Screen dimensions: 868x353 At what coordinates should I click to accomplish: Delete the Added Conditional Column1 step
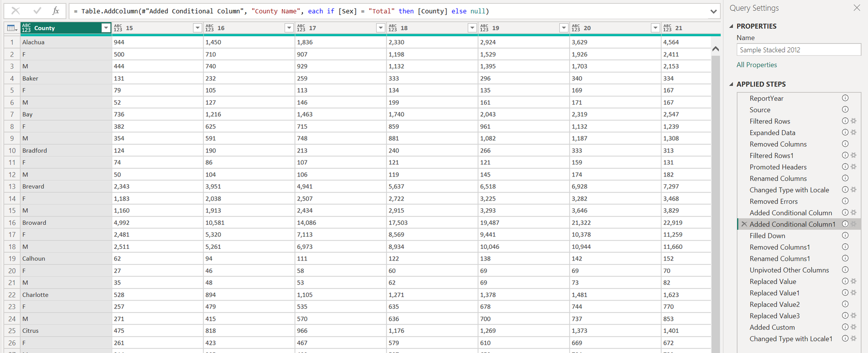point(744,224)
